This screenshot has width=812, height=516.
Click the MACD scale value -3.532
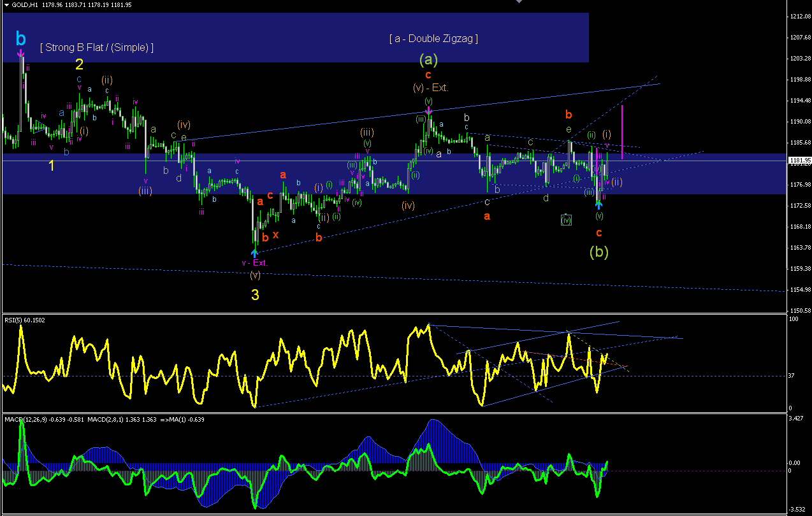point(798,510)
